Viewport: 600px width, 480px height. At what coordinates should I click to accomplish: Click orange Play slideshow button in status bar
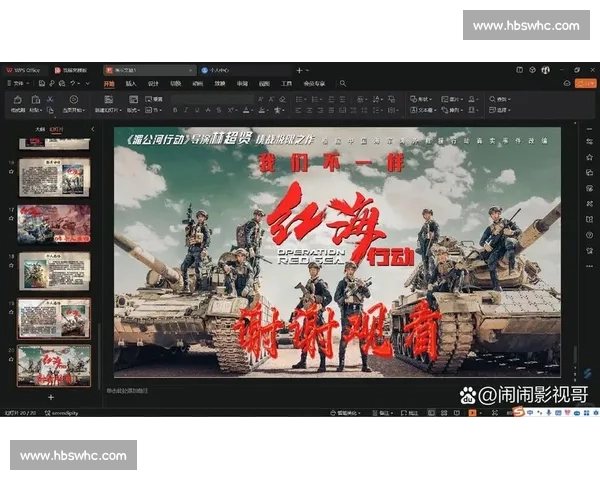(x=473, y=413)
